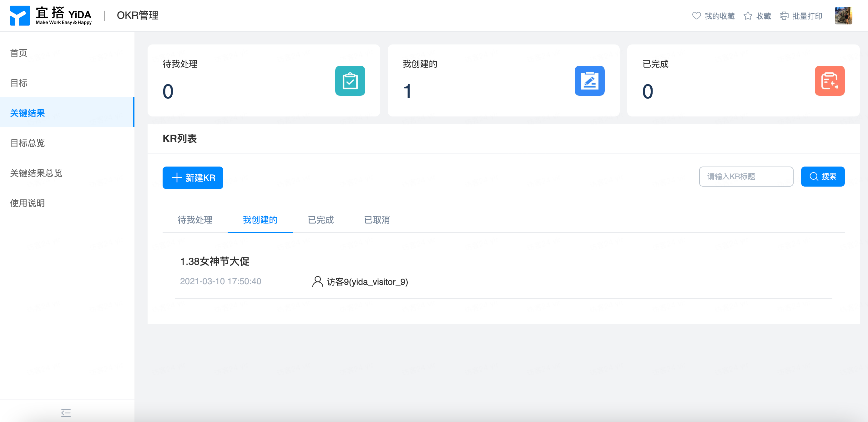Open the user avatar menu
This screenshot has height=422, width=868.
pyautogui.click(x=843, y=16)
